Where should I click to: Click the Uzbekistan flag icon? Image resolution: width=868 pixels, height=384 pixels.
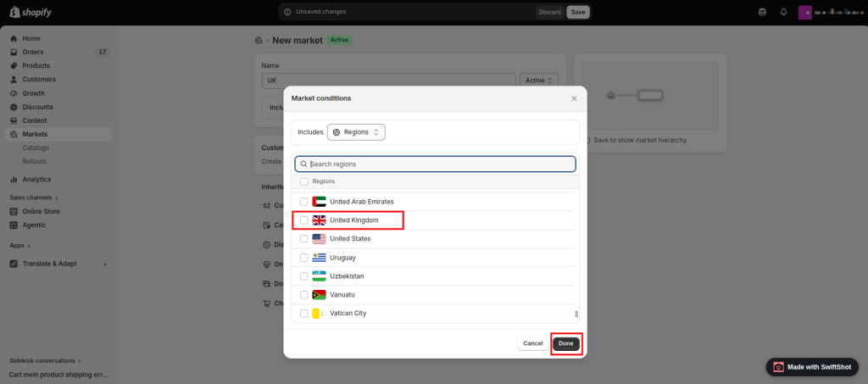pyautogui.click(x=319, y=276)
